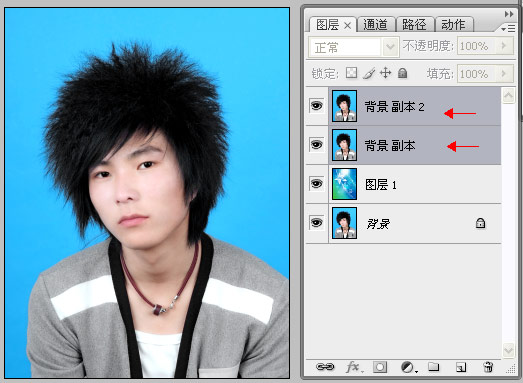Close the 图层 tab

click(347, 26)
